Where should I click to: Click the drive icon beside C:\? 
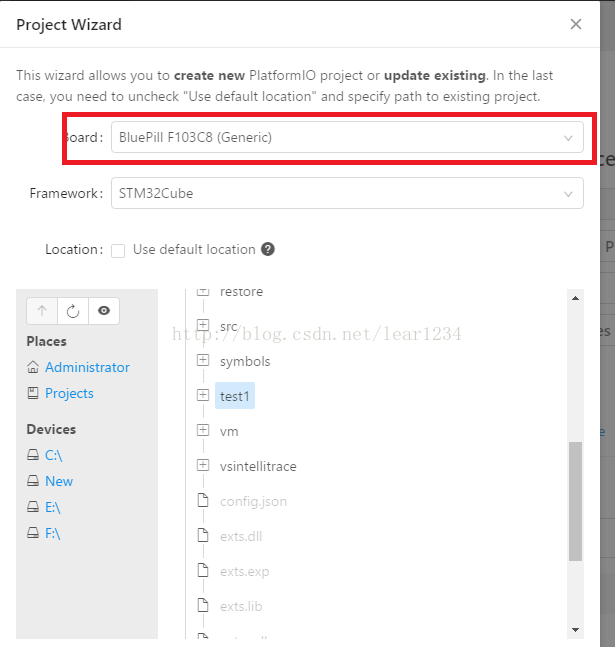[x=33, y=455]
